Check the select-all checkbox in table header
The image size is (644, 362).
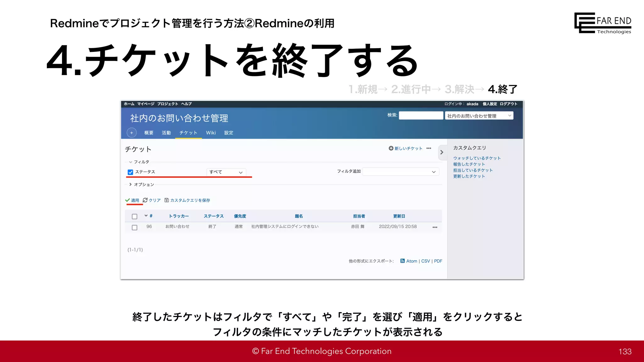[135, 217]
